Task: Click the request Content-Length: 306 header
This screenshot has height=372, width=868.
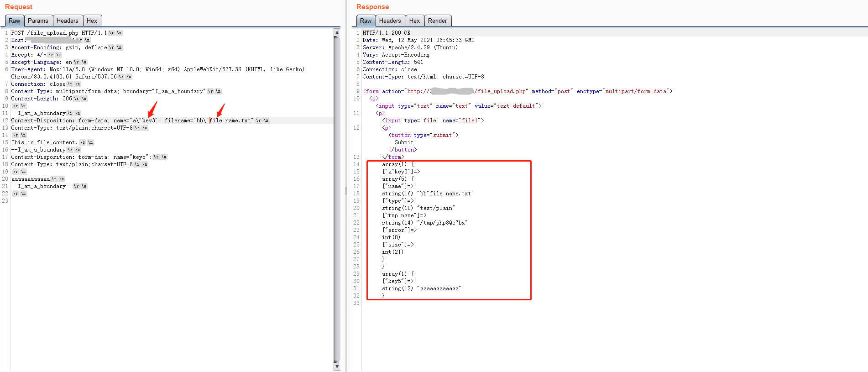Action: 42,99
